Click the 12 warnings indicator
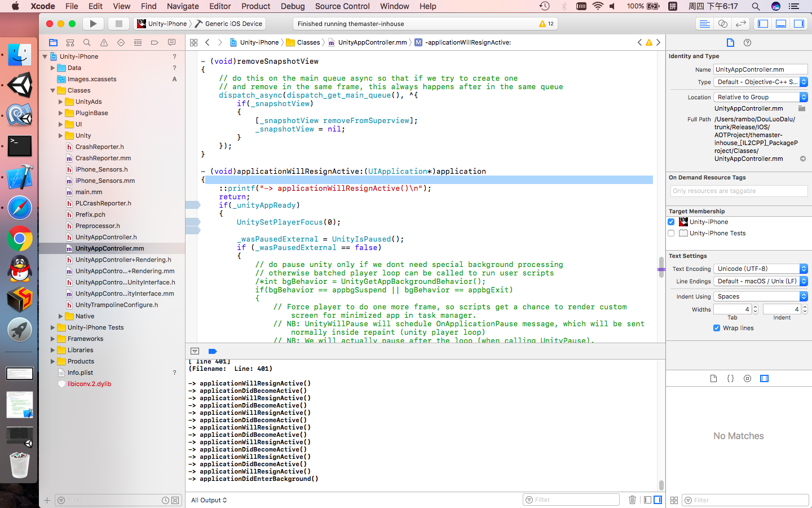The image size is (812, 508). tap(546, 24)
